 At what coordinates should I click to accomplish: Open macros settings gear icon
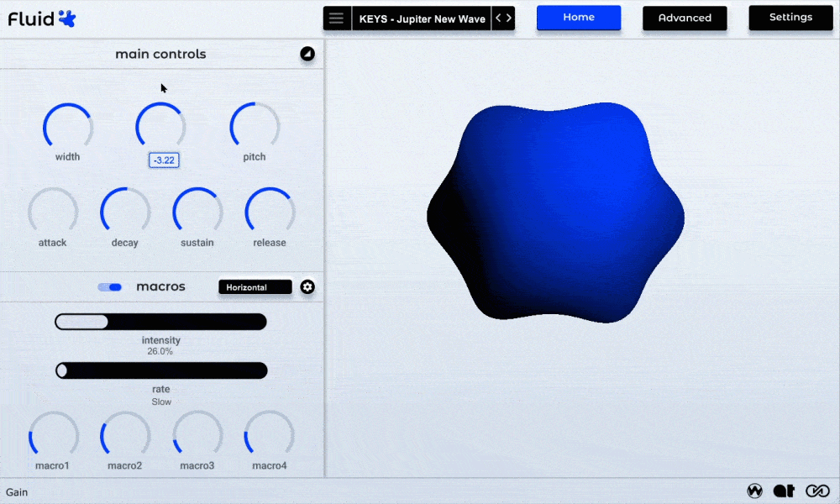click(307, 287)
